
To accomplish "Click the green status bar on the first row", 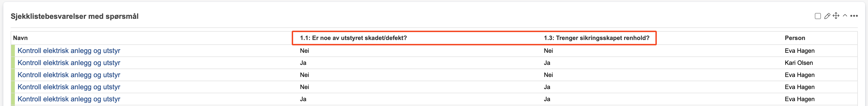I will click(x=13, y=51).
